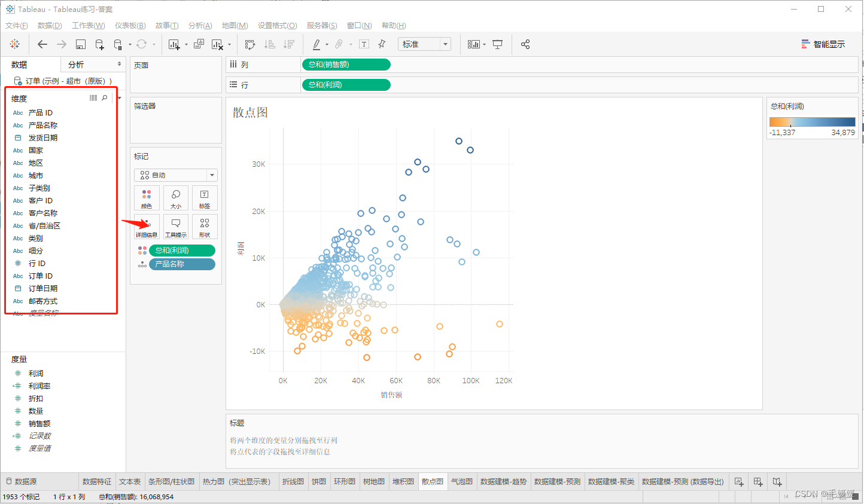Click the sort ascending icon
This screenshot has height=504, width=864.
coord(270,44)
